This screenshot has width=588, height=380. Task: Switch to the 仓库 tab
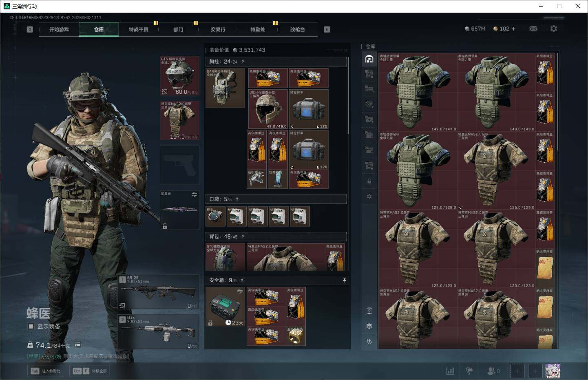pyautogui.click(x=99, y=29)
